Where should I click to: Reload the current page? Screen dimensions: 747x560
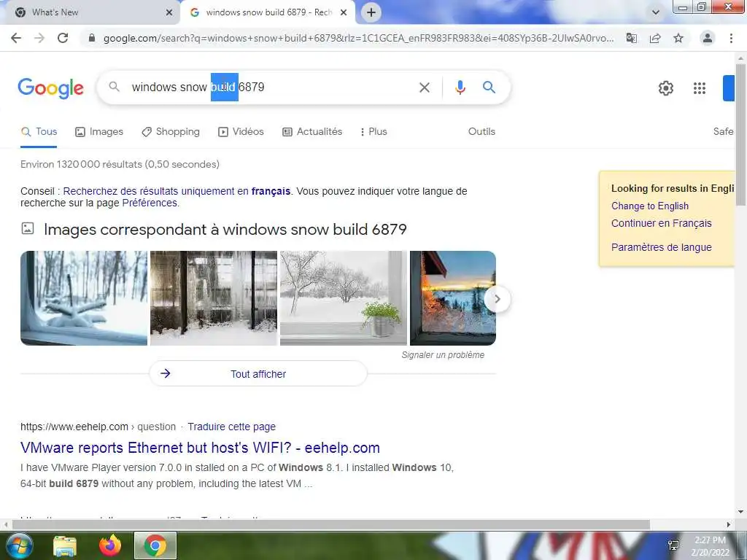[x=63, y=38]
